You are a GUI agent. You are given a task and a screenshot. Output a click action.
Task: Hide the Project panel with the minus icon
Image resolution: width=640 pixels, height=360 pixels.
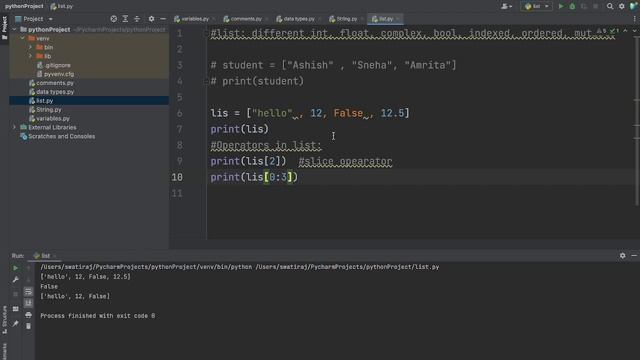pos(163,19)
